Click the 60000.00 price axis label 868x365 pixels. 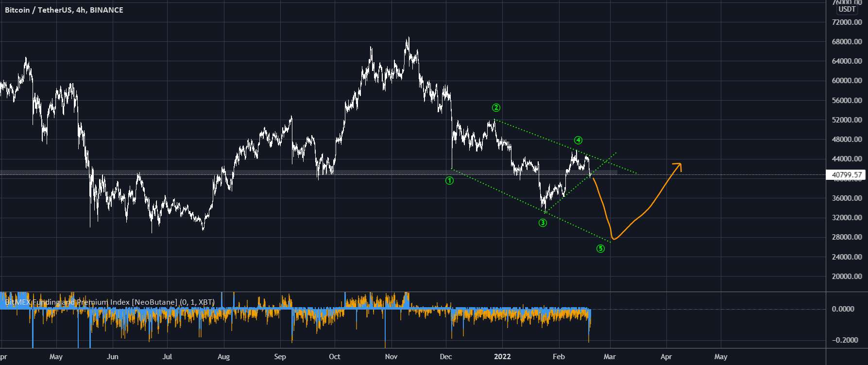[847, 81]
